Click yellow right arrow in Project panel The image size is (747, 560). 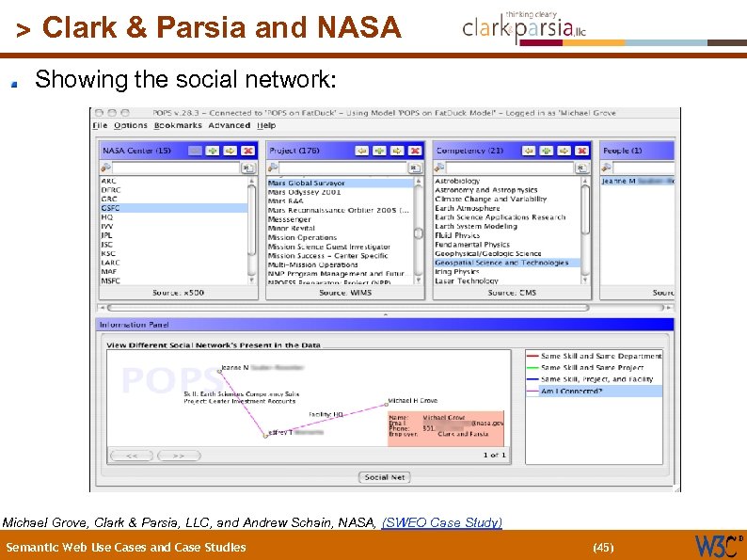pyautogui.click(x=397, y=151)
